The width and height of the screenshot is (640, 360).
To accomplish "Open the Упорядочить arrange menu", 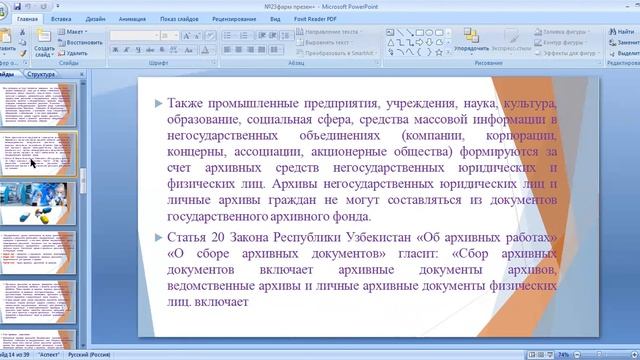I will pos(471,42).
